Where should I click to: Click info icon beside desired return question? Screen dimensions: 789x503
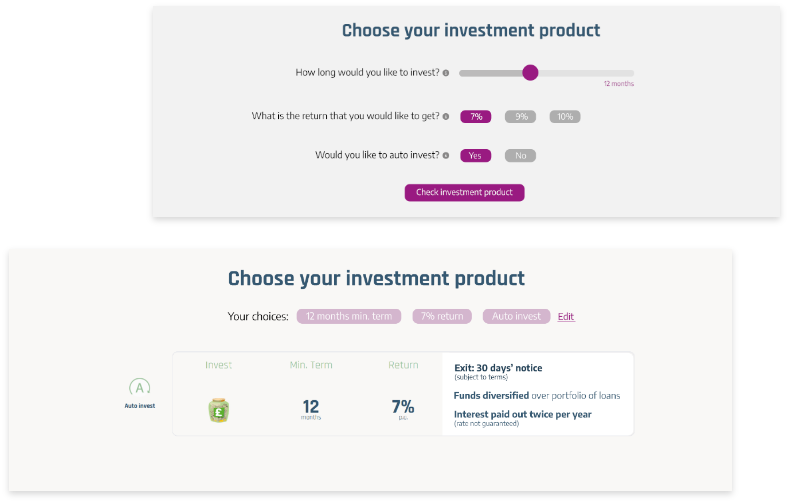tap(446, 117)
